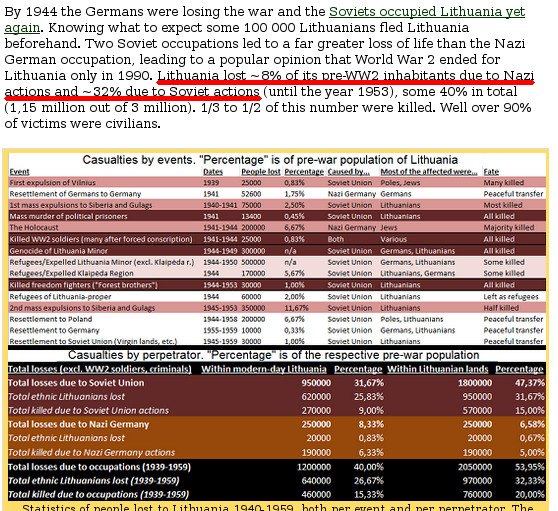This screenshot has width=558, height=511.
Task: Select 'Mass murder of political prisoners' row
Action: tap(277, 216)
